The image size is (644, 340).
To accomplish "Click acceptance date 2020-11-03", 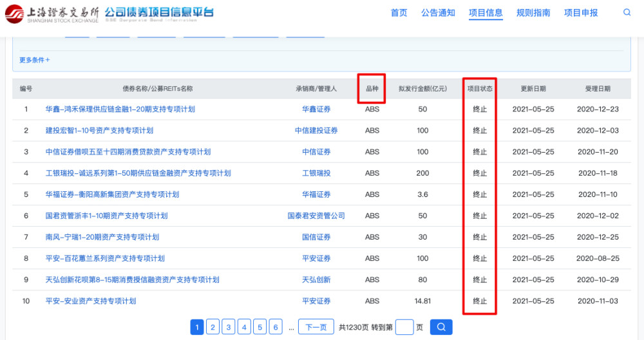I will (x=598, y=301).
